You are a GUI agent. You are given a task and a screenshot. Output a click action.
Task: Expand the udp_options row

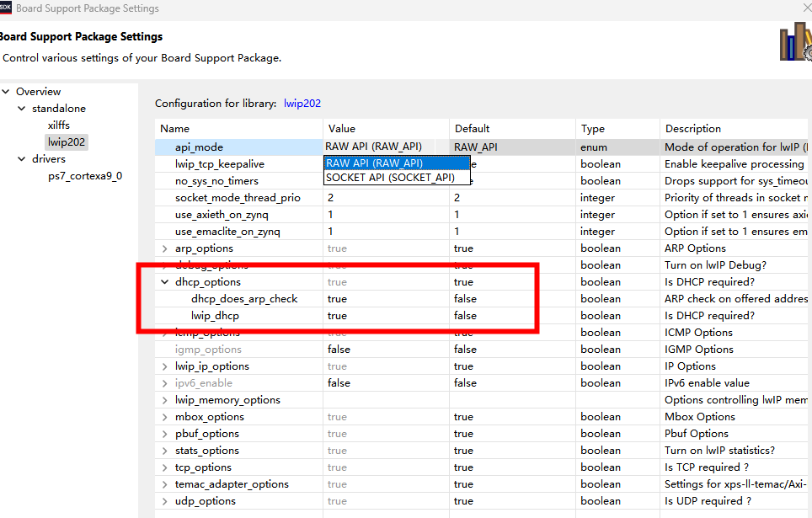(165, 501)
